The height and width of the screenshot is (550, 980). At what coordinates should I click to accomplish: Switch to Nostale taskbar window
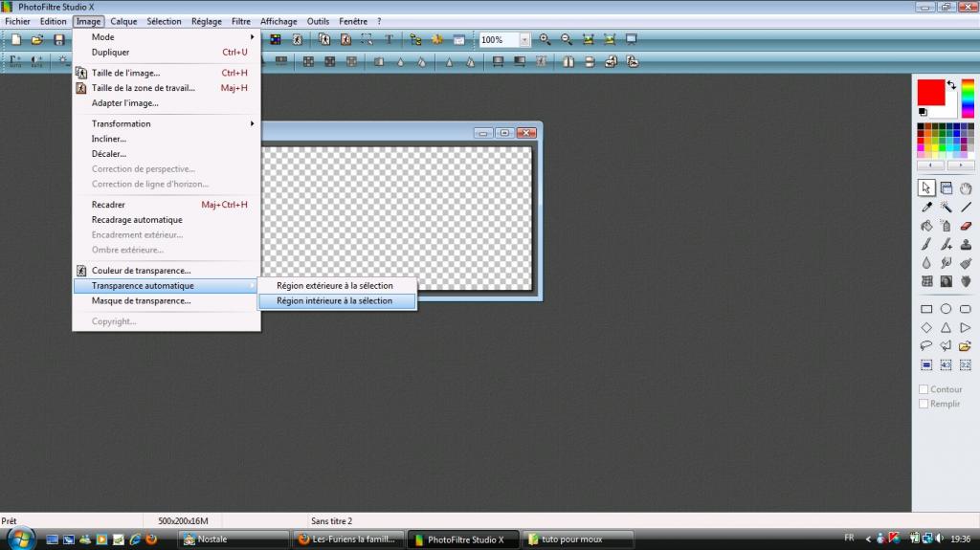tap(234, 539)
